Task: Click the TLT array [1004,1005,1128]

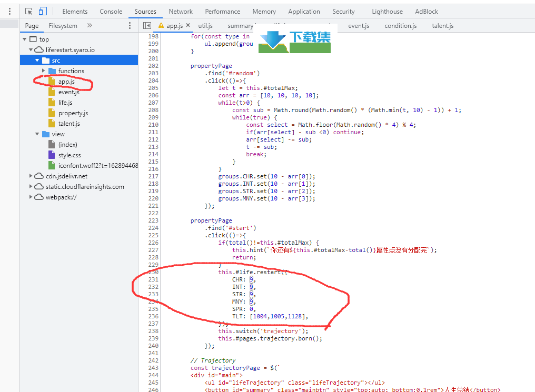Action: click(278, 316)
